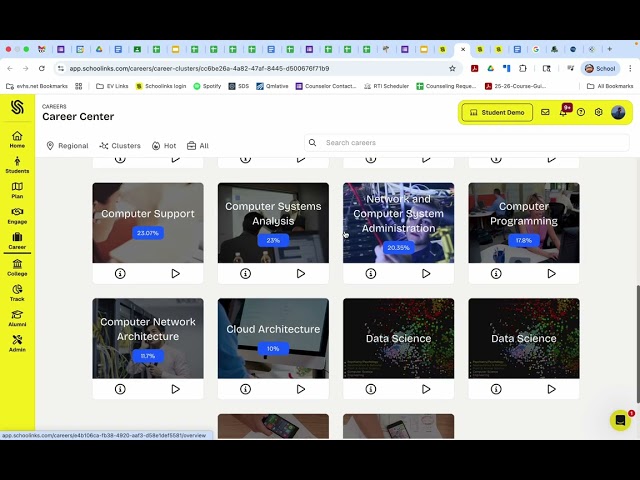Switch to the Clusters tab

pos(120,146)
